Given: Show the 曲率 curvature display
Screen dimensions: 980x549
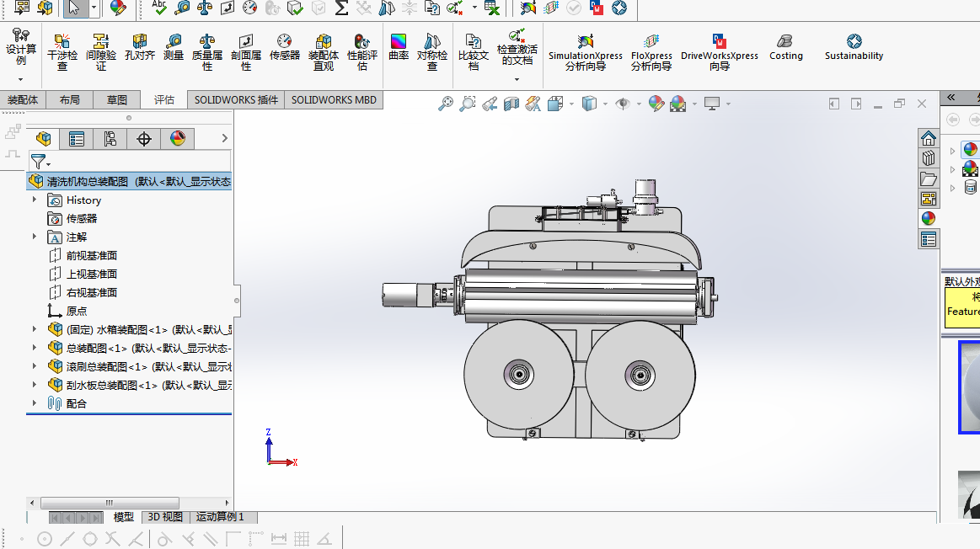Looking at the screenshot, I should click(398, 47).
